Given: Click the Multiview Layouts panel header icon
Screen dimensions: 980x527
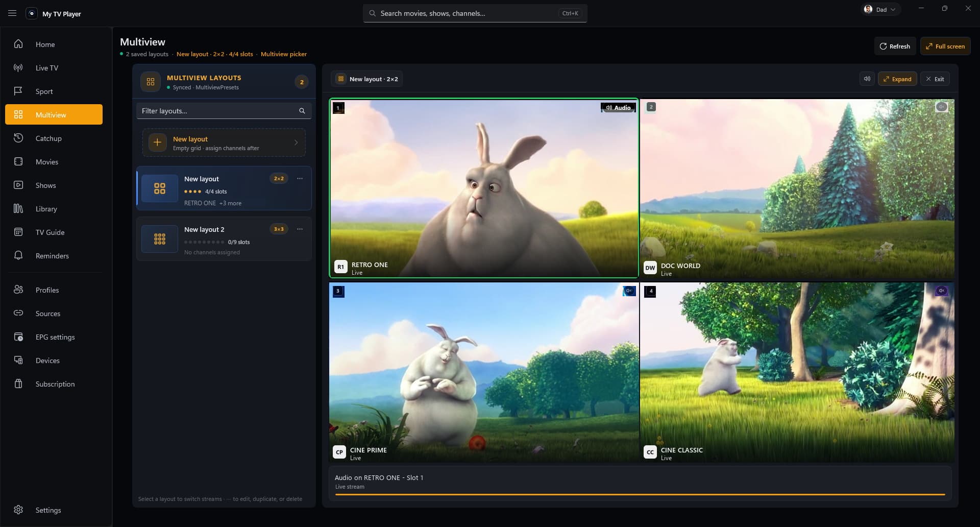Looking at the screenshot, I should 151,82.
